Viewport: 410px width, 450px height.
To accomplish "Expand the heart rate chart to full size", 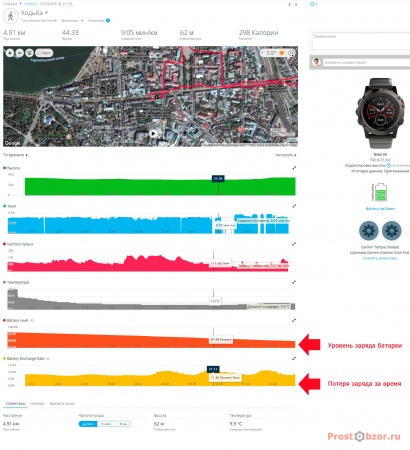I will click(294, 244).
